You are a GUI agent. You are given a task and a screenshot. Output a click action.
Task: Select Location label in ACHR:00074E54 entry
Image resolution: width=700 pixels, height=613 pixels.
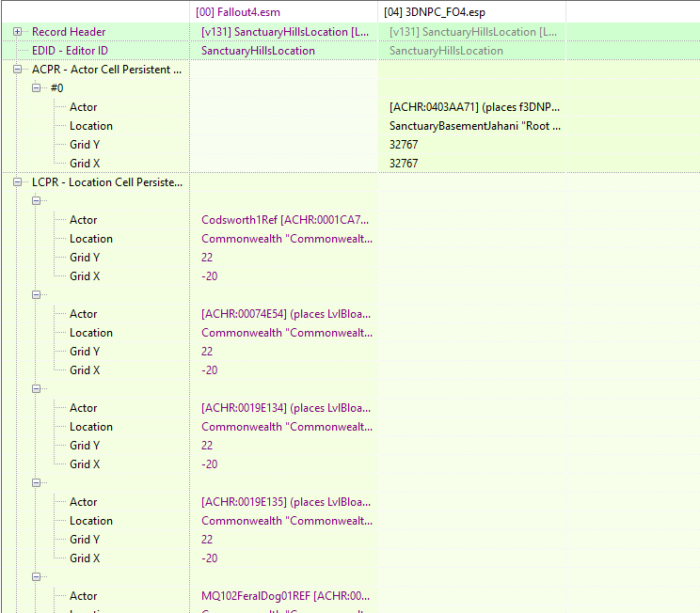click(x=91, y=333)
